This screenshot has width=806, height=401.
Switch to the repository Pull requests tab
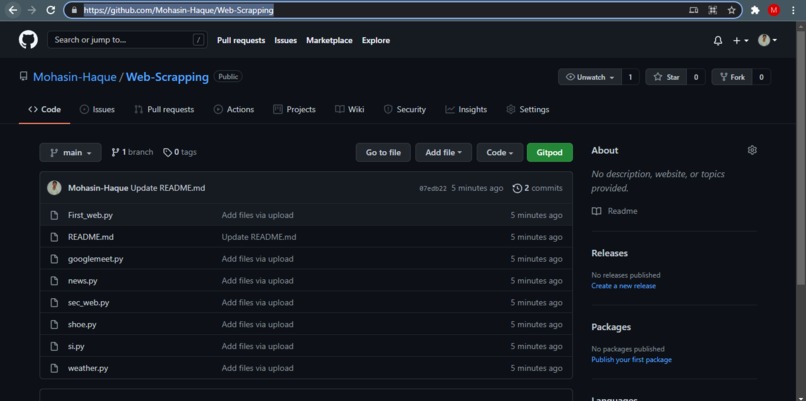click(164, 109)
